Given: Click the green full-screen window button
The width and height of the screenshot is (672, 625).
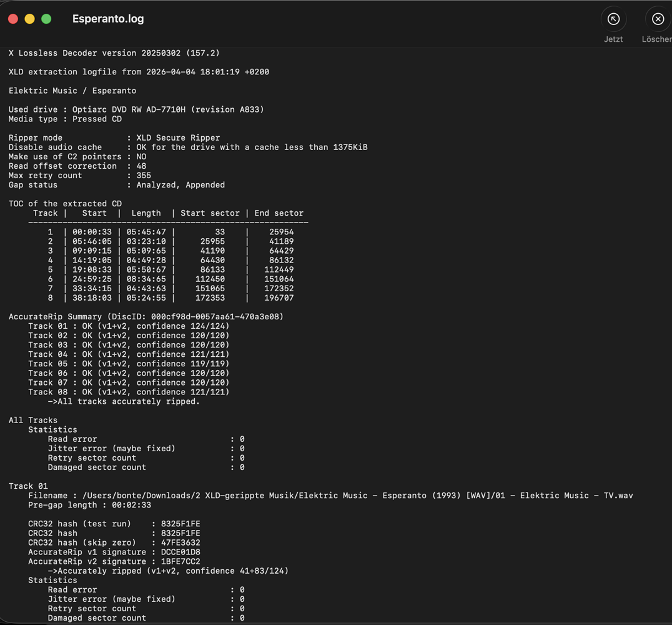Looking at the screenshot, I should 46,19.
